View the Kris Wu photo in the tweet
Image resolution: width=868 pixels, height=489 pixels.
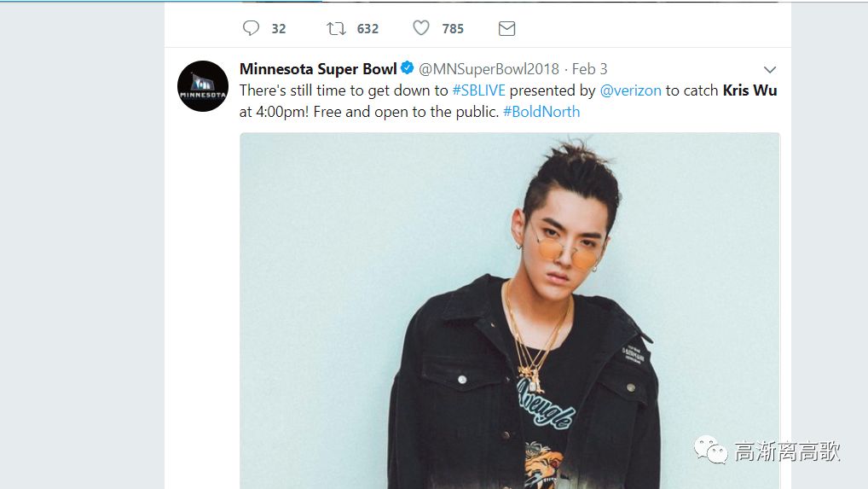click(x=510, y=311)
